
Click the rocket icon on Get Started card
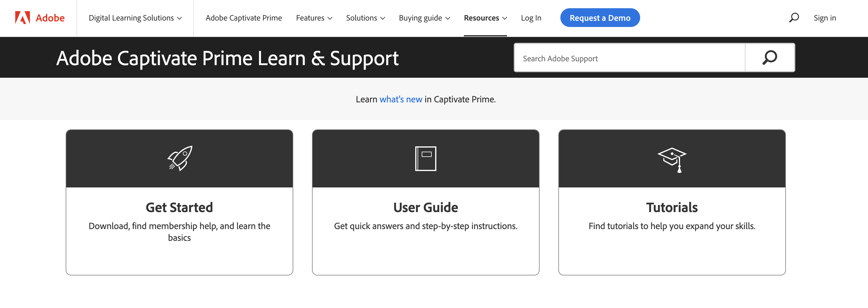tap(180, 158)
